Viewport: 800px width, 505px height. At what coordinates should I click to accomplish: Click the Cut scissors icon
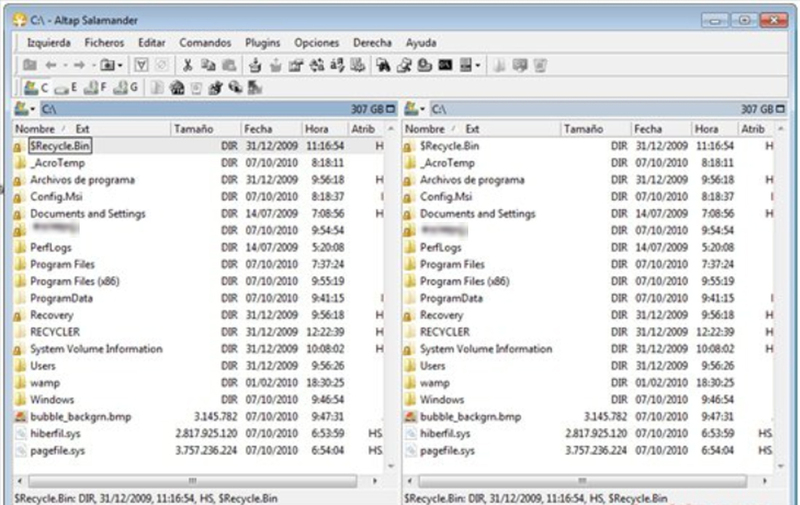pyautogui.click(x=187, y=65)
